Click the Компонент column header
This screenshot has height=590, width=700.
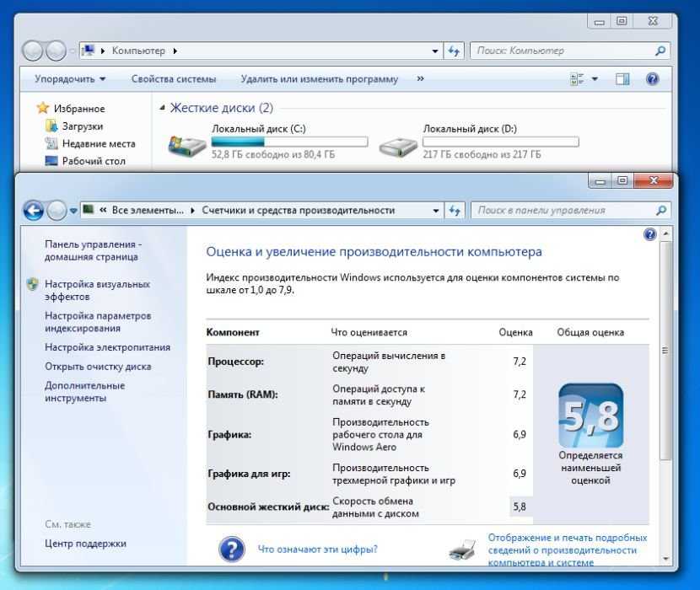coord(233,332)
